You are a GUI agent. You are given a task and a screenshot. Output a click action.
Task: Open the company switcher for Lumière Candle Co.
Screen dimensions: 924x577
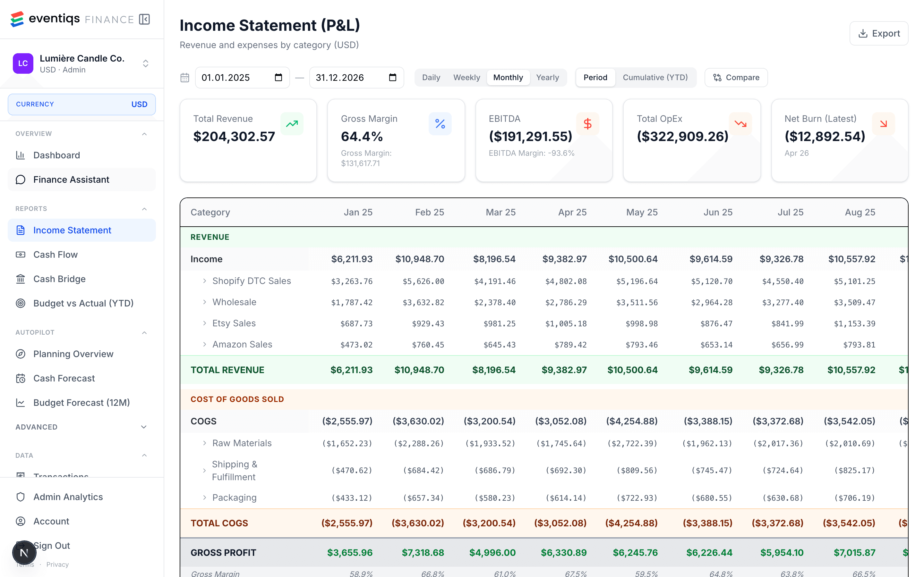(x=145, y=63)
